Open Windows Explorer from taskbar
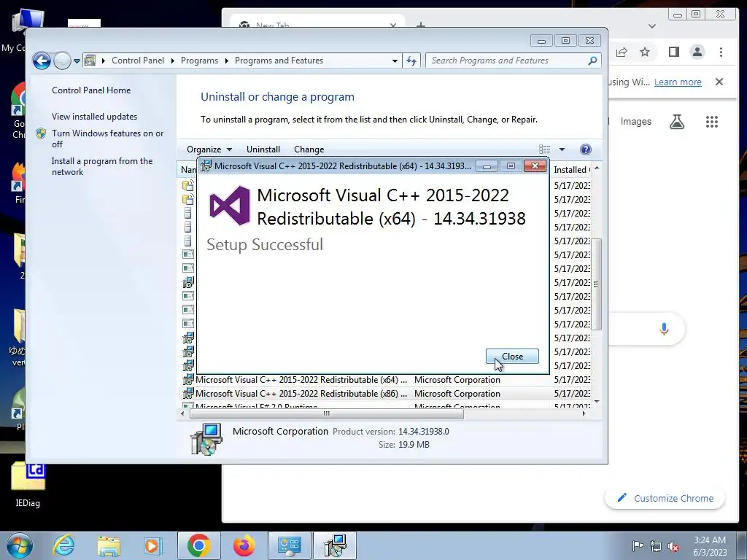The width and height of the screenshot is (747, 560). point(109,545)
